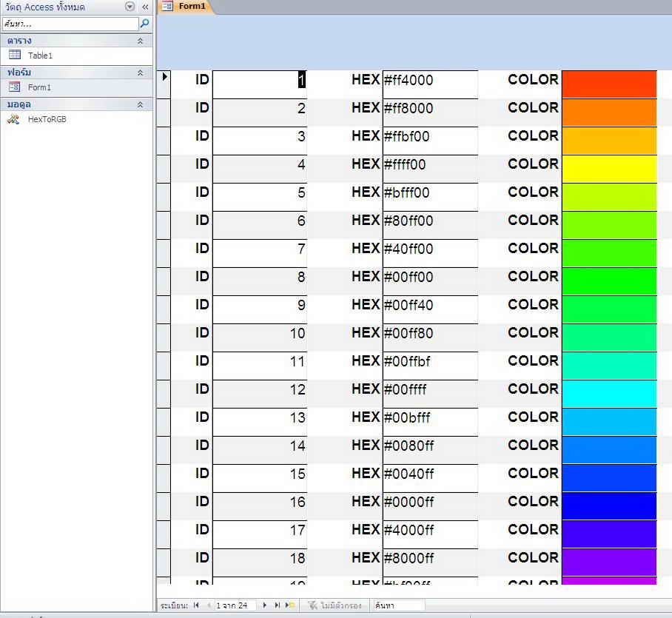Viewport: 672px width, 618px height.
Task: Select record 2 using its record selector
Action: tap(164, 112)
